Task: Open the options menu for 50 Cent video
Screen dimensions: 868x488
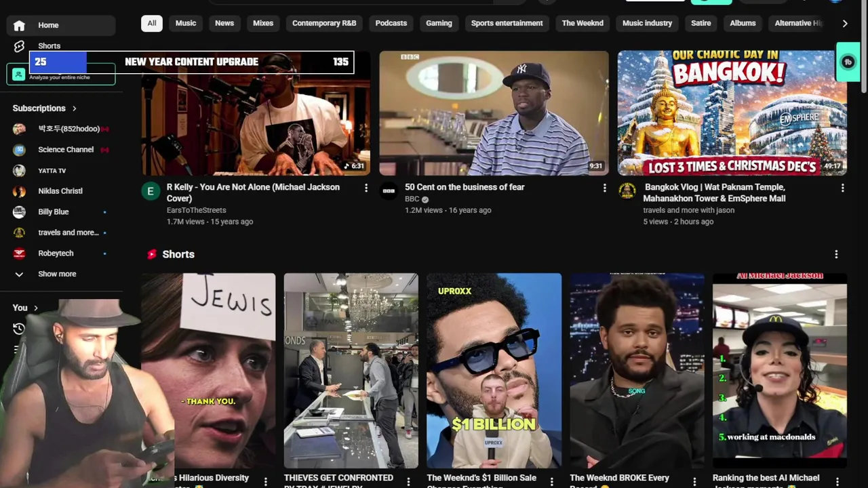Action: click(604, 188)
